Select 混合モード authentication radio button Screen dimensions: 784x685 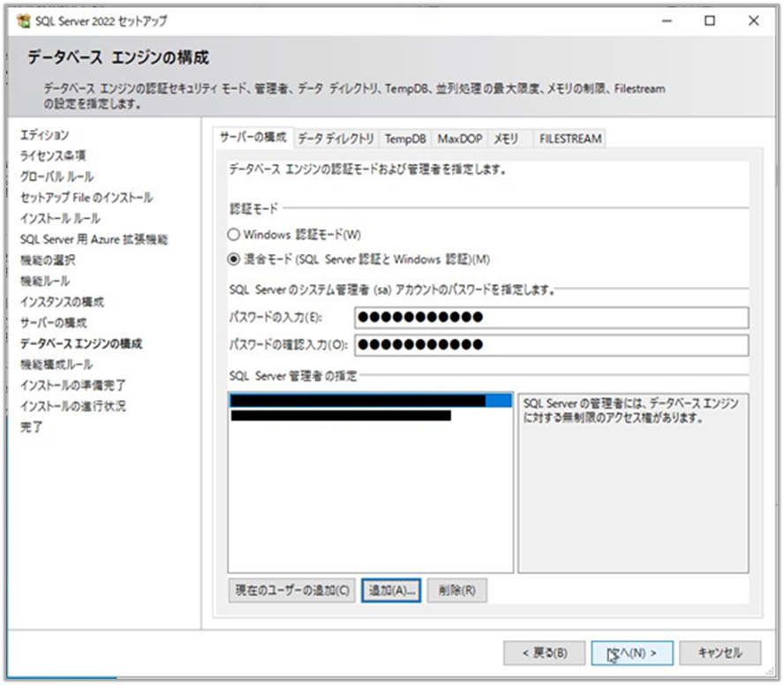click(233, 260)
